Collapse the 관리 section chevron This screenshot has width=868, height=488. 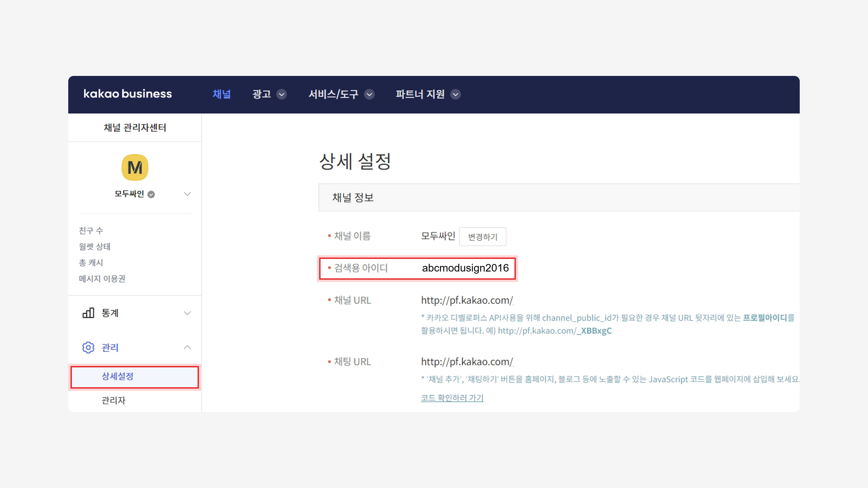[x=187, y=347]
